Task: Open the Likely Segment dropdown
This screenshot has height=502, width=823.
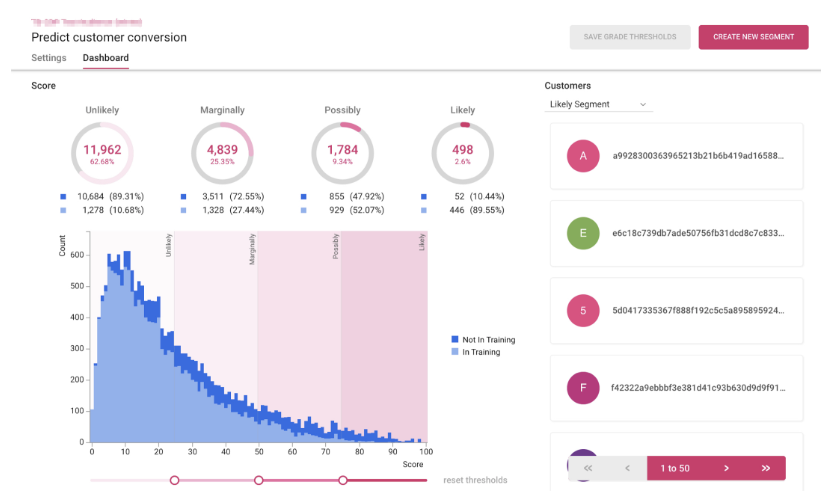Action: point(597,104)
